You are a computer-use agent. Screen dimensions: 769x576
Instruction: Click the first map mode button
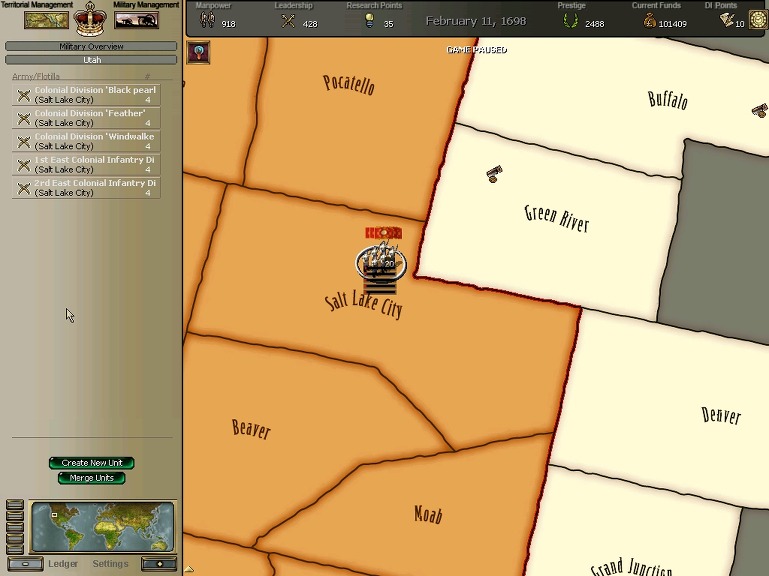(15, 504)
